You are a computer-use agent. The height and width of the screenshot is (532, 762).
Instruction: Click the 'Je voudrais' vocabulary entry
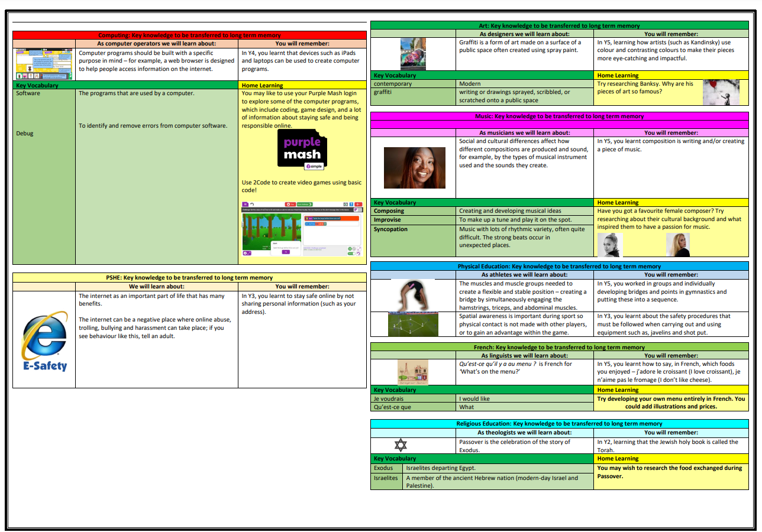pyautogui.click(x=389, y=398)
